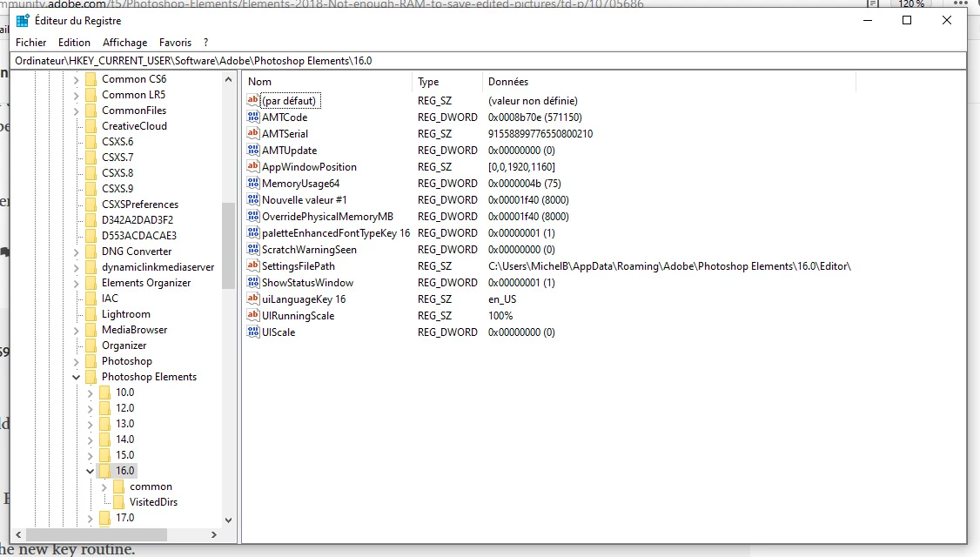Image resolution: width=980 pixels, height=557 pixels.
Task: Click the AppWindowPosition string icon
Action: coord(253,166)
